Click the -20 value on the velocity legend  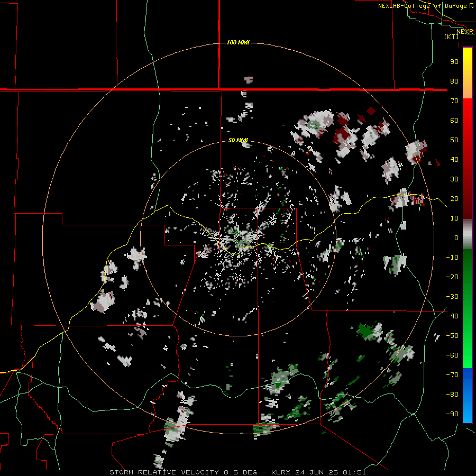coord(452,277)
